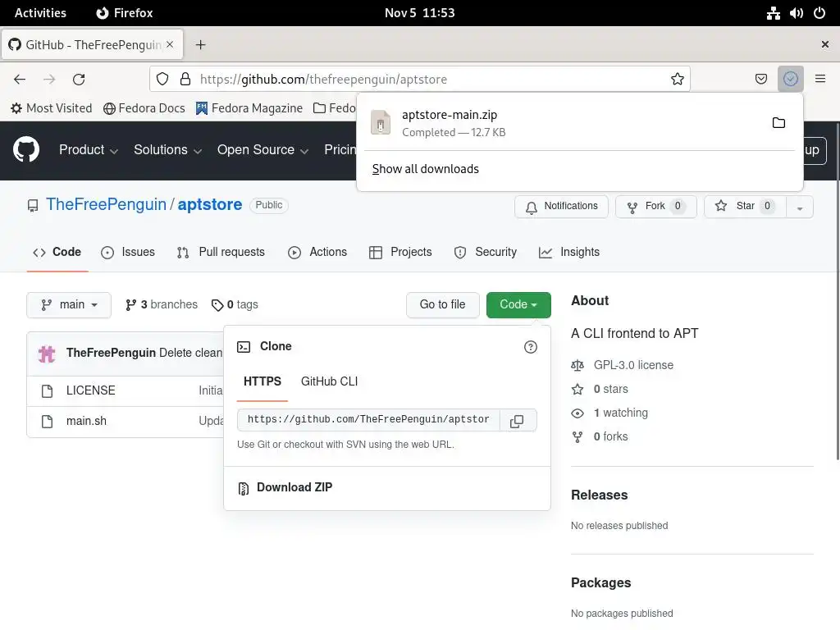Screen dimensions: 840x630
Task: Open the Pull requests tab
Action: [x=221, y=253]
